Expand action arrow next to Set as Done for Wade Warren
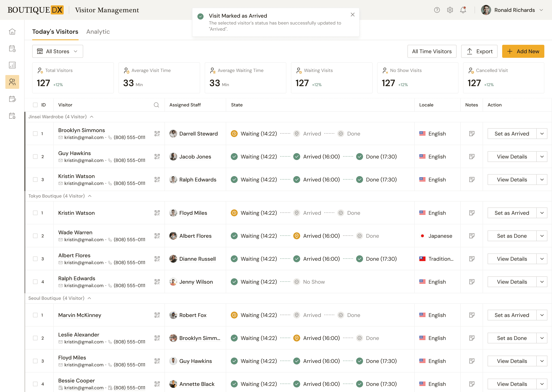 coord(542,236)
